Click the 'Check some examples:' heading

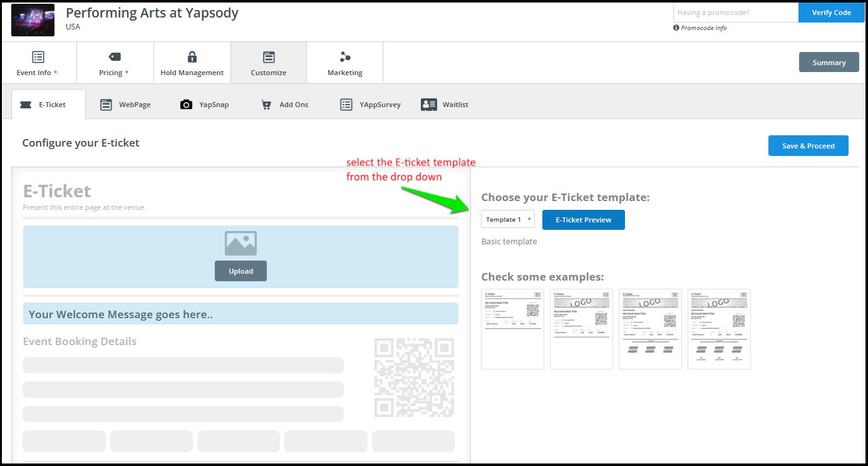pos(542,277)
